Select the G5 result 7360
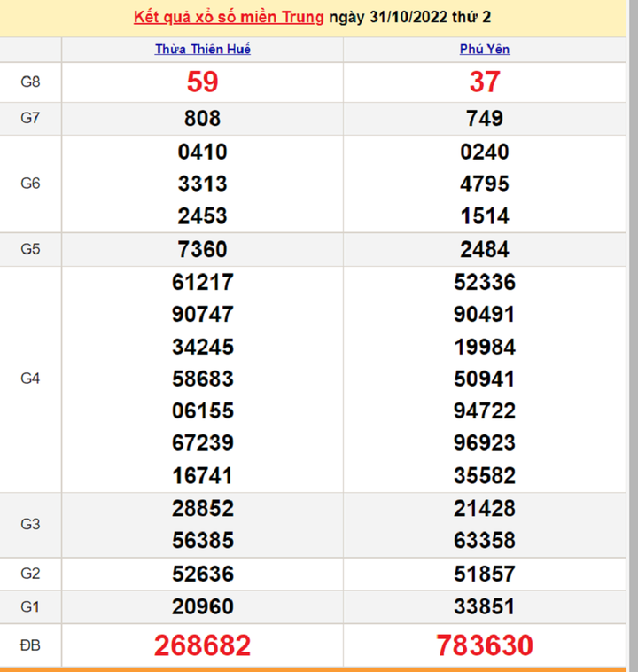 point(203,249)
